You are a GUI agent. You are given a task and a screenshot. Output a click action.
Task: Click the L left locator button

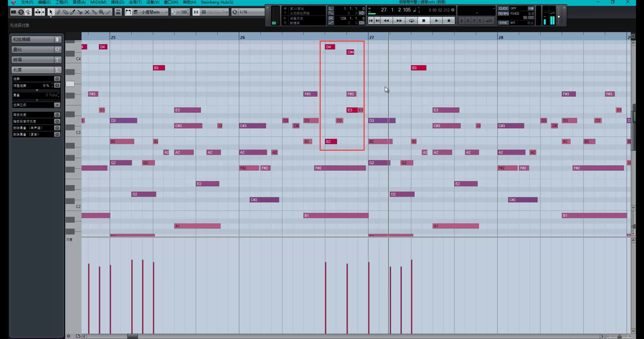pyautogui.click(x=331, y=8)
